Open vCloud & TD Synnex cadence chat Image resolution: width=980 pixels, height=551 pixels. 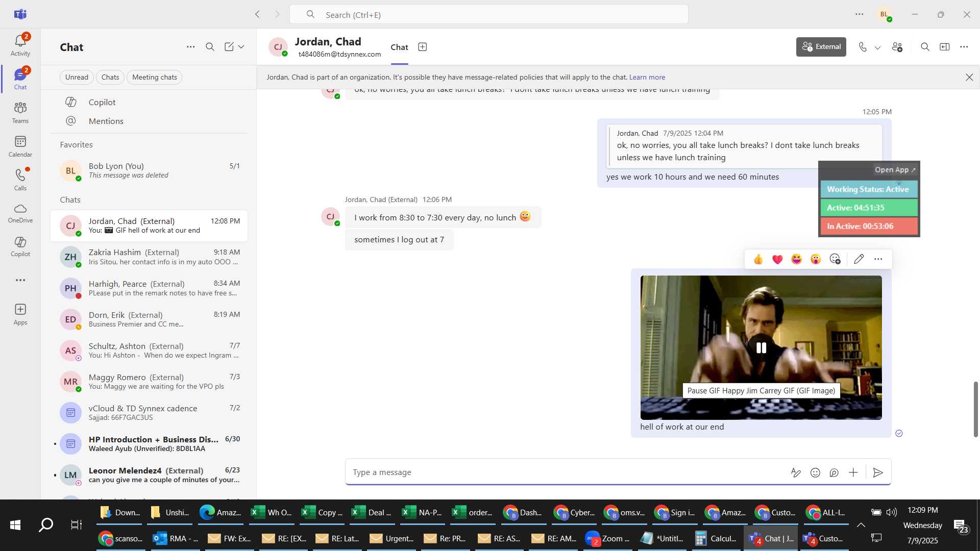tap(149, 413)
